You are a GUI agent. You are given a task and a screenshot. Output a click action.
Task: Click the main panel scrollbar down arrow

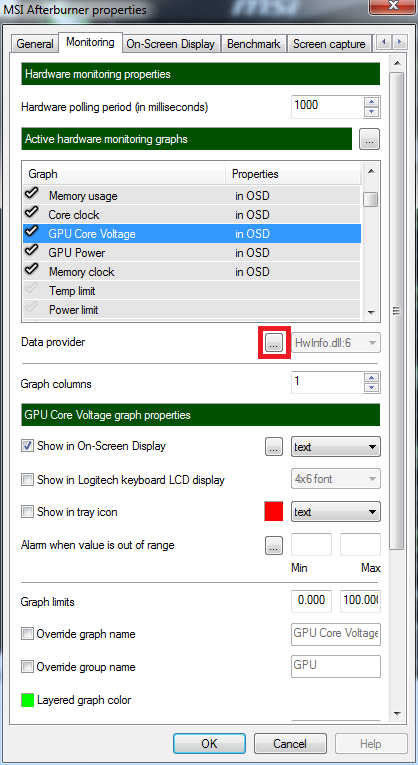tap(397, 713)
